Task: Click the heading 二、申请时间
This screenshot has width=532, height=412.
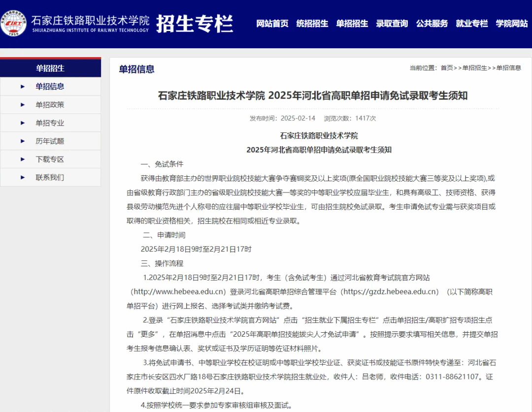Action: point(164,235)
